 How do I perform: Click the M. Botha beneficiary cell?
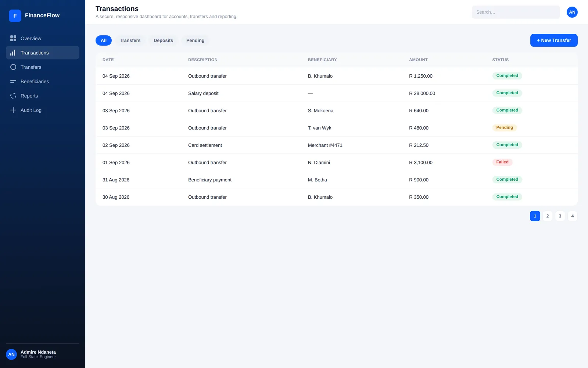pos(318,180)
